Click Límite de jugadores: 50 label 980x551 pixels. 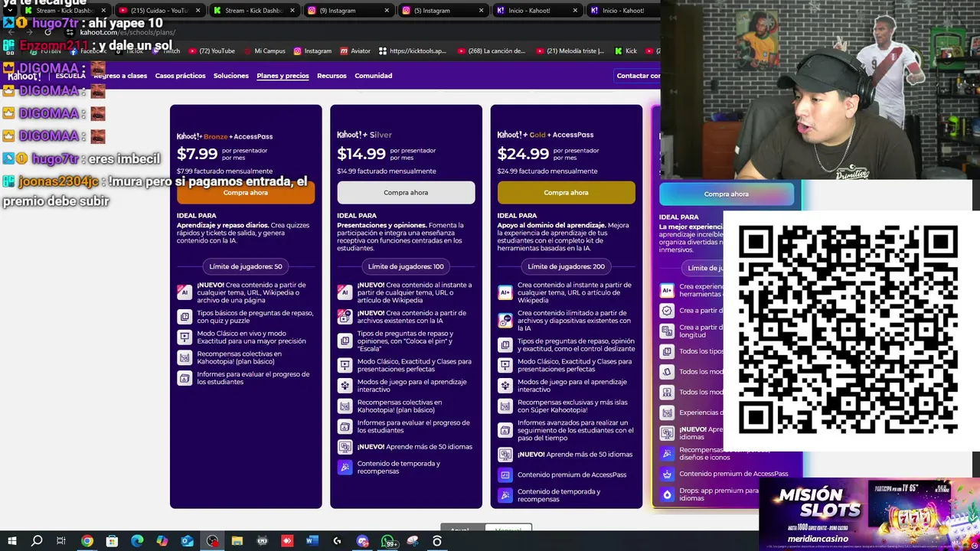[x=246, y=266]
